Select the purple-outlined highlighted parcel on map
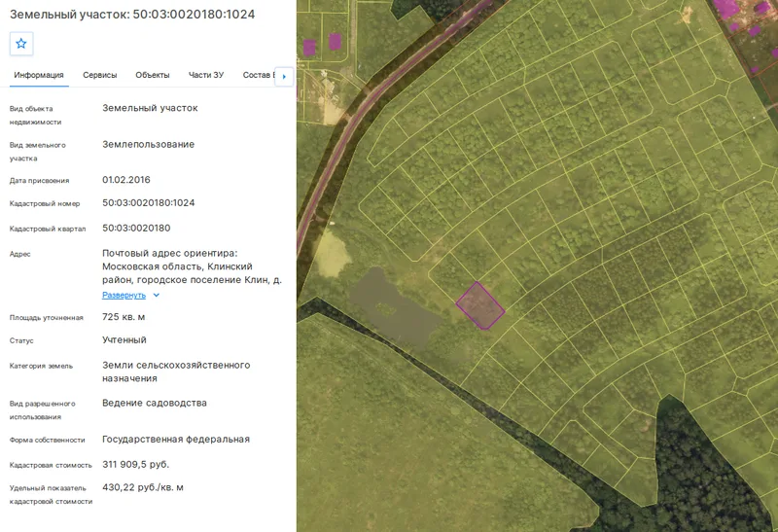 click(479, 305)
